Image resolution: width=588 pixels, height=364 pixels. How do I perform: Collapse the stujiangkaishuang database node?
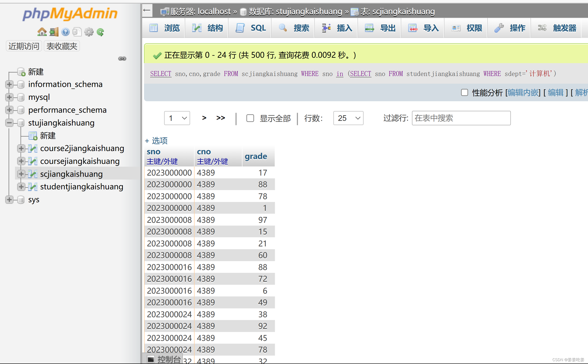[x=9, y=123]
